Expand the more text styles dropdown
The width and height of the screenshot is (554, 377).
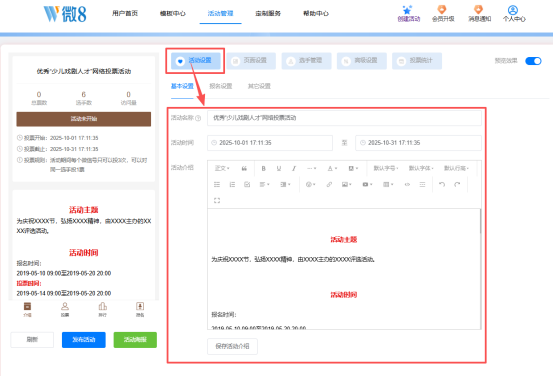(x=311, y=169)
